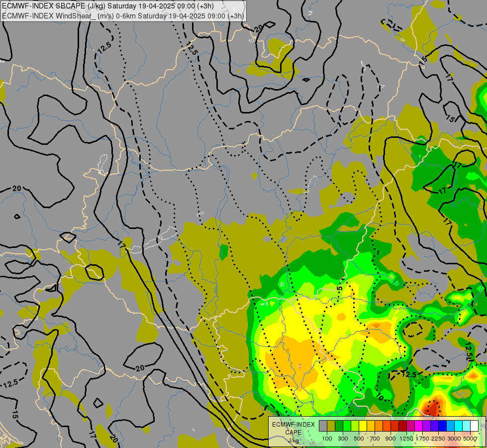
Task: Click the WindShear 0-6km header line
Action: point(123,16)
